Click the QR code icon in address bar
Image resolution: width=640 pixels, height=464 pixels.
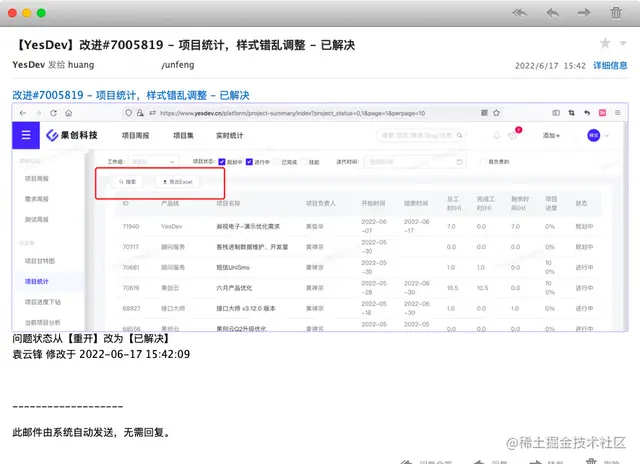coord(484,113)
